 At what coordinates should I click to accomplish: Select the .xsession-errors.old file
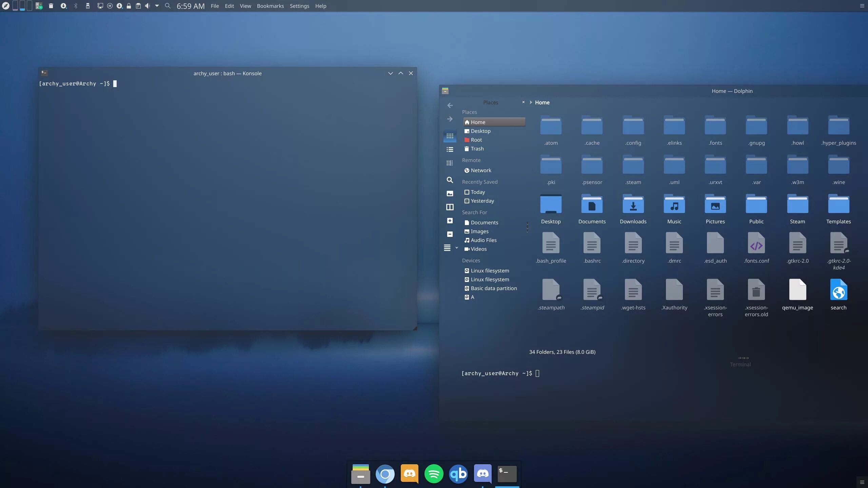[x=756, y=298]
